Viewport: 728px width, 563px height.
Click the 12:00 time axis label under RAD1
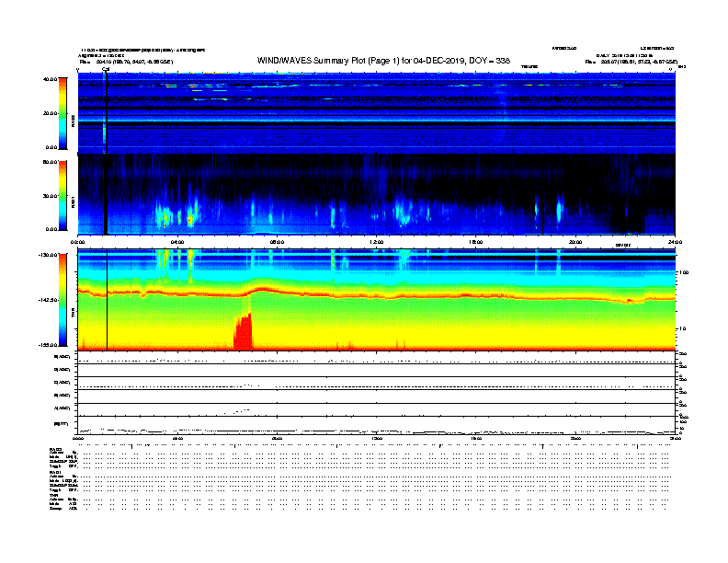376,242
